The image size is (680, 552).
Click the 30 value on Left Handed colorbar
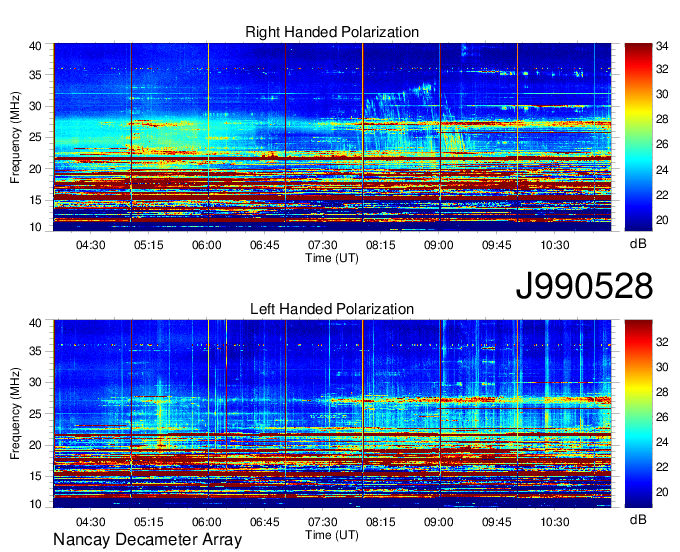pyautogui.click(x=662, y=367)
